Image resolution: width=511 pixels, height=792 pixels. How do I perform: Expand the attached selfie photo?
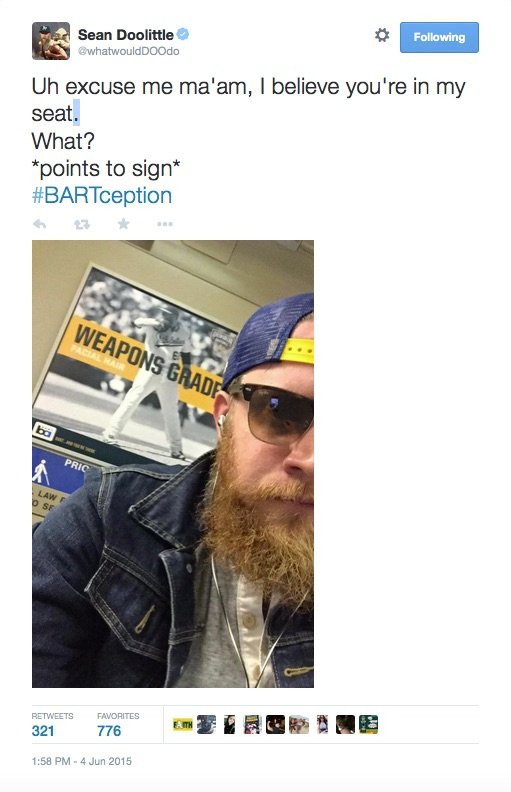(x=173, y=464)
